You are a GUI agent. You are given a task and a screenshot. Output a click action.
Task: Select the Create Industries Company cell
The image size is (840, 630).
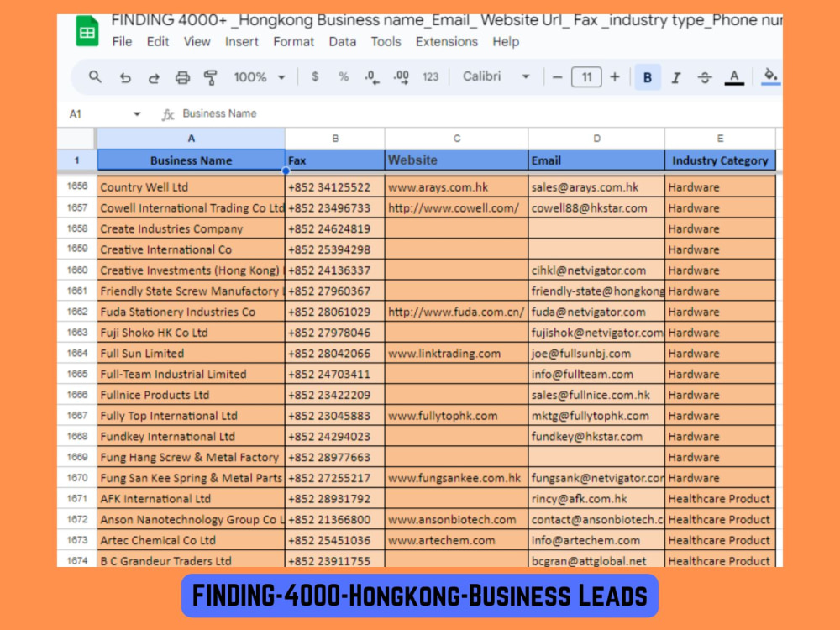tap(191, 228)
